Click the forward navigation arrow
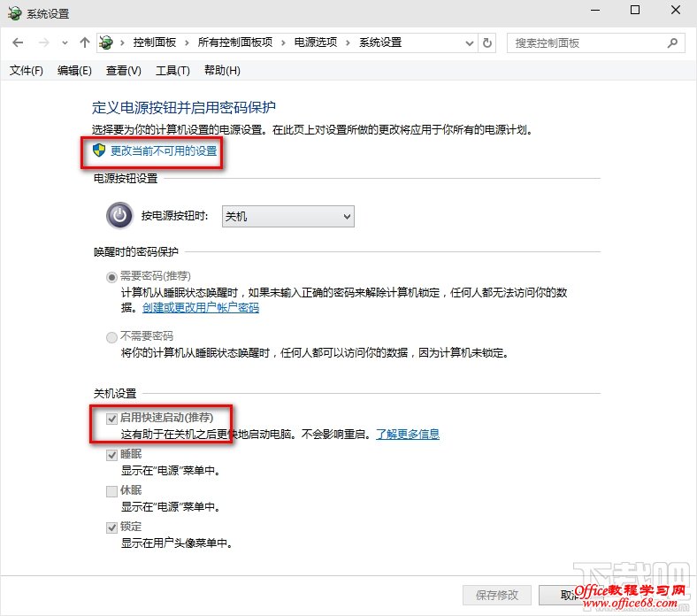The image size is (697, 616). (x=43, y=42)
